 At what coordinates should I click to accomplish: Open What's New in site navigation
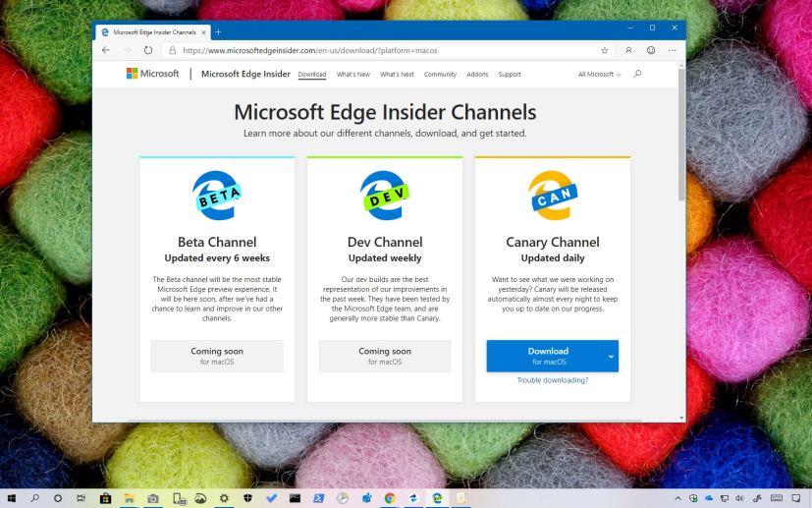(x=353, y=74)
